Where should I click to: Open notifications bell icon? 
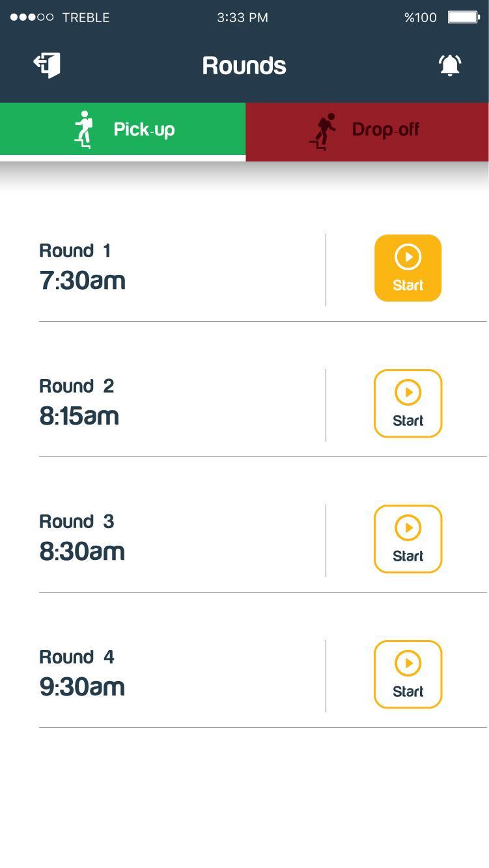450,65
